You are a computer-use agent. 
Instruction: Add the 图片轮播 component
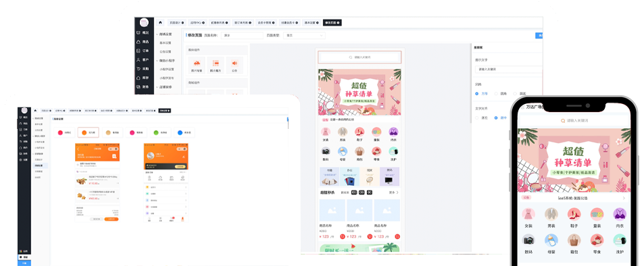click(197, 65)
